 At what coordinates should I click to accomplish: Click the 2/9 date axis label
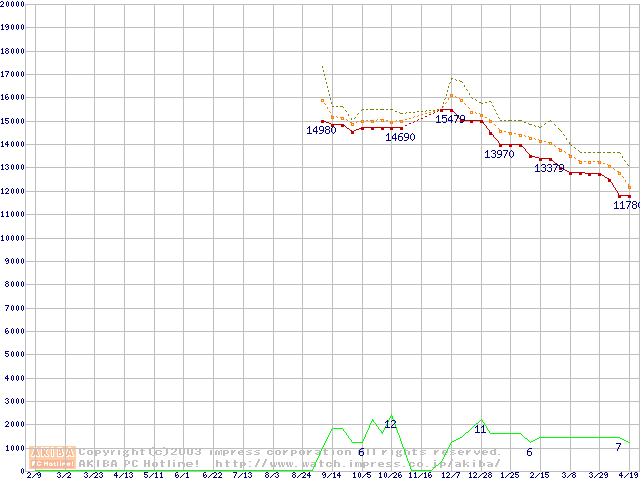tap(33, 475)
